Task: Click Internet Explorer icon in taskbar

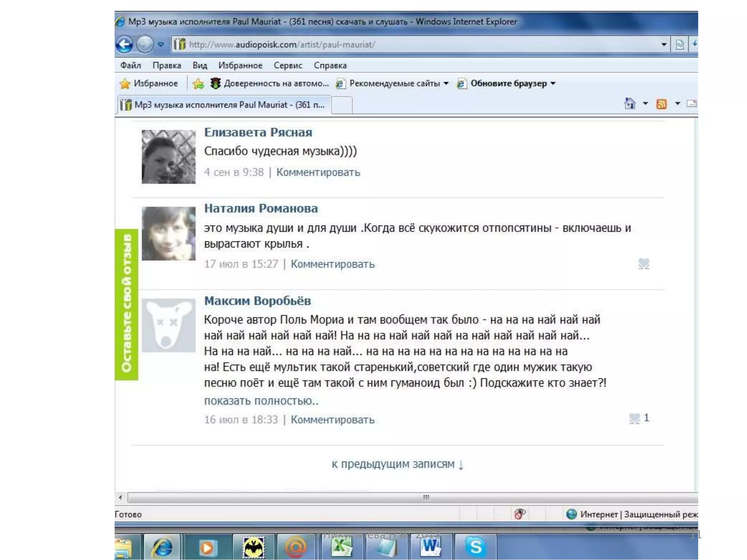Action: (x=162, y=547)
